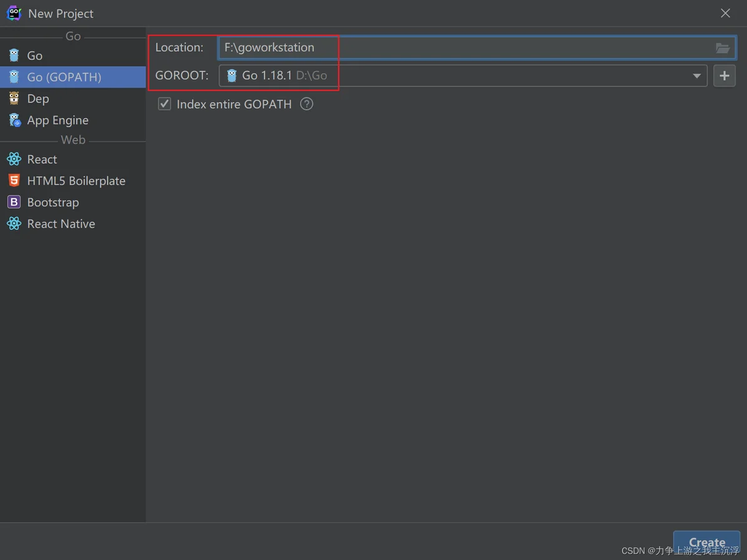Viewport: 747px width, 560px height.
Task: Click the React atom icon
Action: pyautogui.click(x=14, y=159)
